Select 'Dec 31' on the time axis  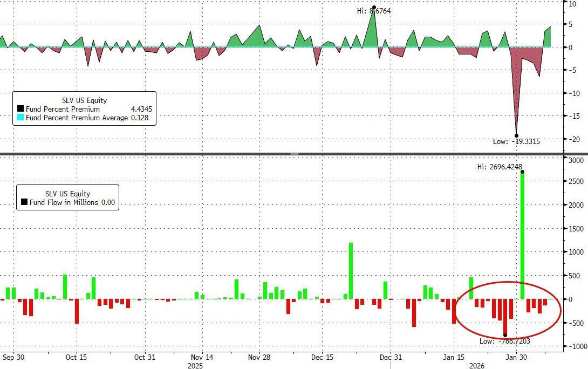coord(391,357)
